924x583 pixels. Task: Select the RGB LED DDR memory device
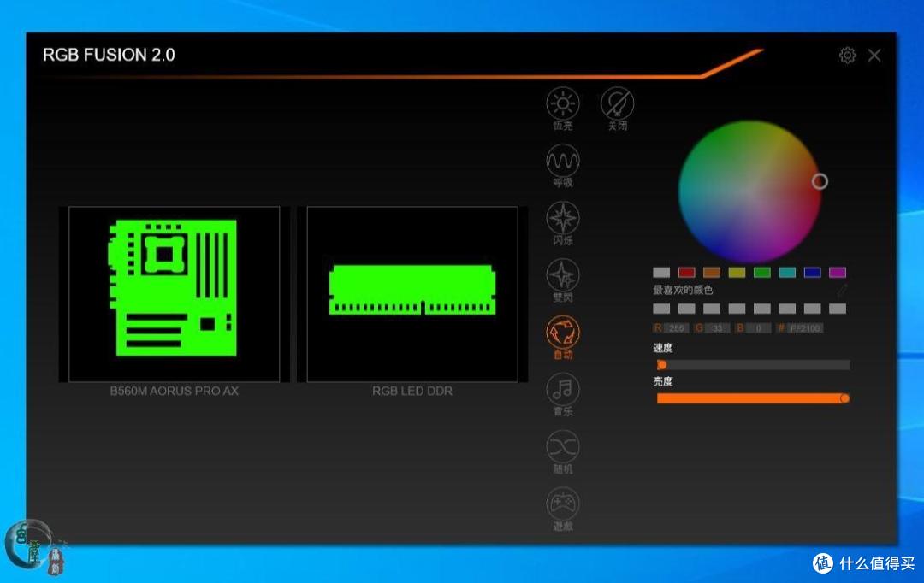pos(412,294)
